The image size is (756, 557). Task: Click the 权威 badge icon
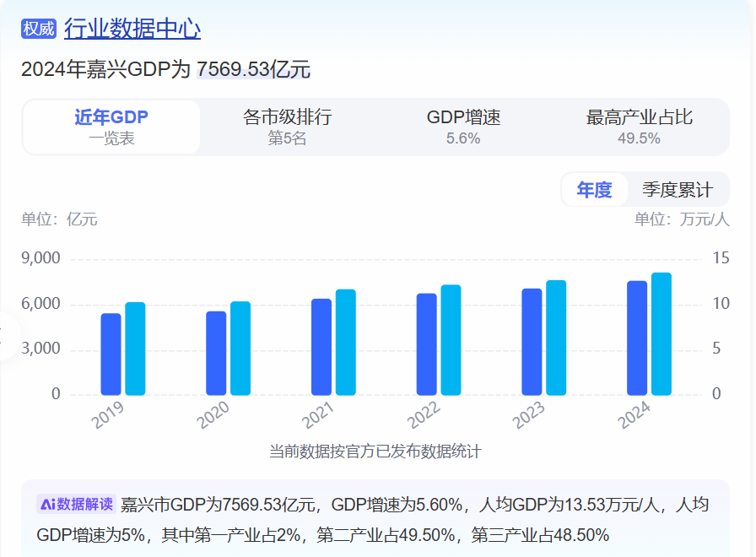[x=38, y=29]
